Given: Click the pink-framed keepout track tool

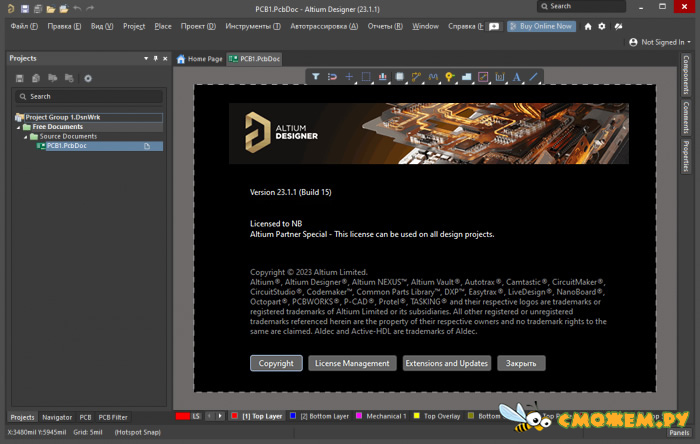Looking at the screenshot, I should coord(483,77).
